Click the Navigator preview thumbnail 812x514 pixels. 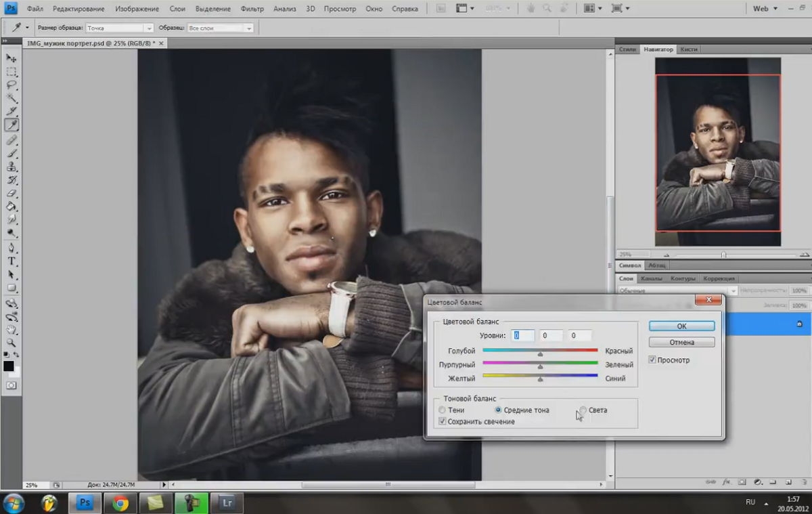[718, 152]
